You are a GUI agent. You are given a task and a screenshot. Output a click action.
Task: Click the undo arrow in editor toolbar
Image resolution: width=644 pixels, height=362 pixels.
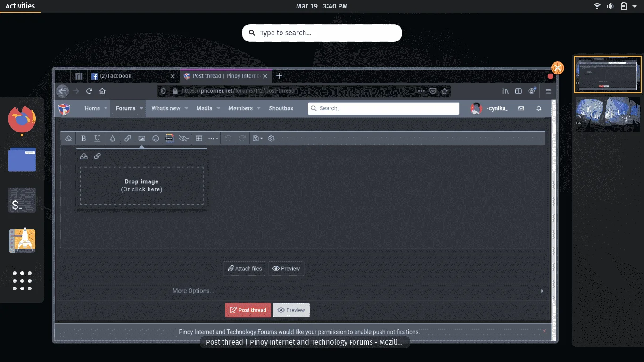pos(228,139)
